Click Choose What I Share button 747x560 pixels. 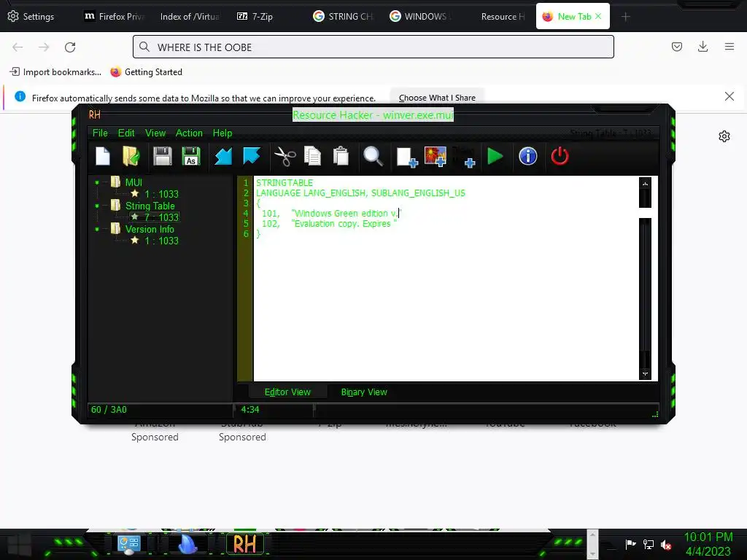pyautogui.click(x=437, y=98)
